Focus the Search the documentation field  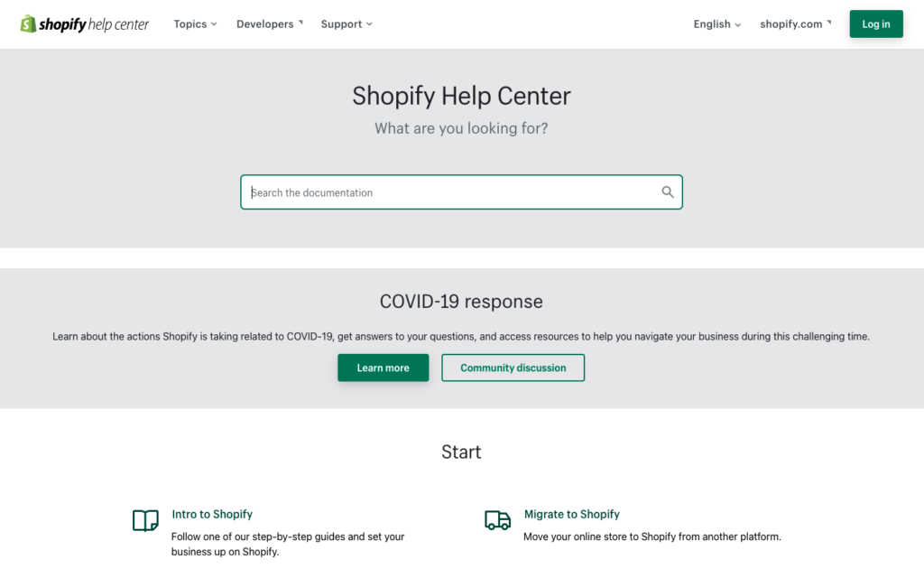click(x=461, y=192)
